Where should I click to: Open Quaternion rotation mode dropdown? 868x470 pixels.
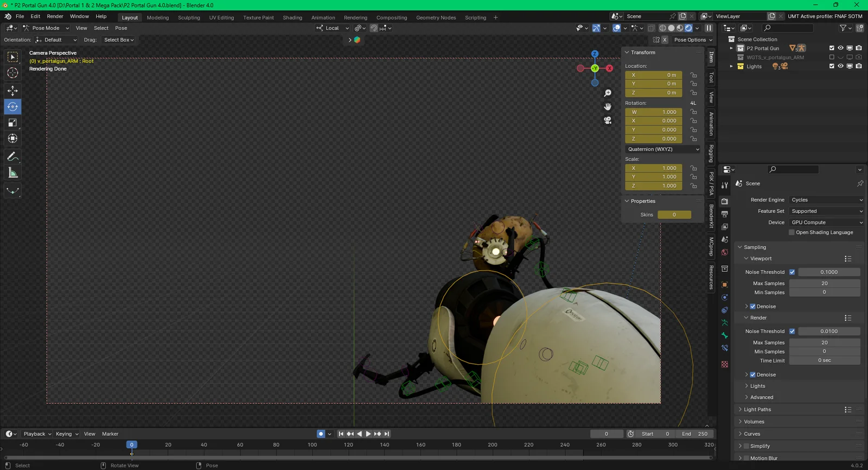[x=663, y=149]
